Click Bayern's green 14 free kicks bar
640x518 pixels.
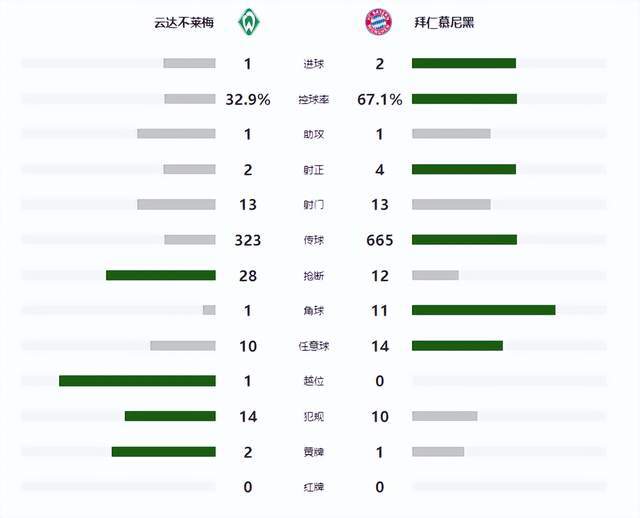pos(457,346)
